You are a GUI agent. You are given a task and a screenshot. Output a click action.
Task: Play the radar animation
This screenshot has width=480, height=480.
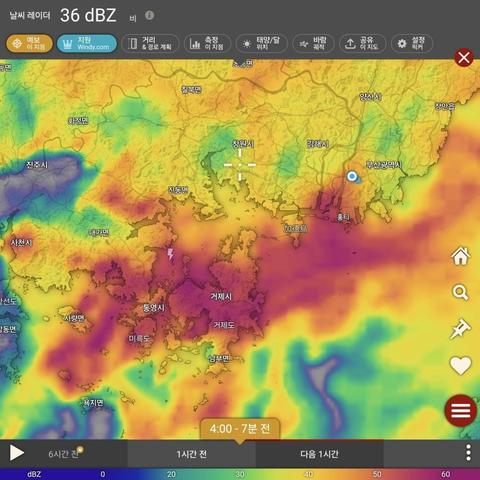pos(16,453)
